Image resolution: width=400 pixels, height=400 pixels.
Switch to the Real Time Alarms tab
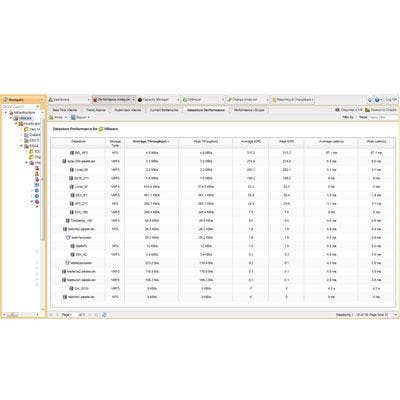(65, 110)
